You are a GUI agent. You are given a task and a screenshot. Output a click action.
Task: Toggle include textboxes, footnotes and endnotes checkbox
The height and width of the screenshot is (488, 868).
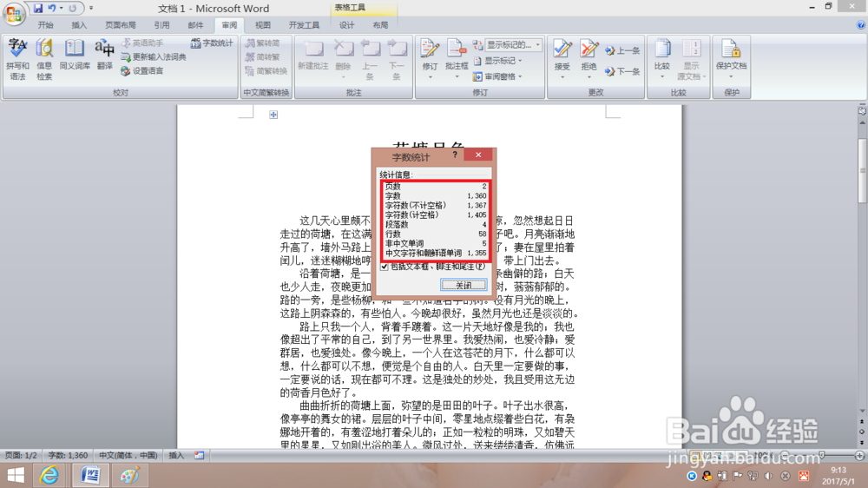tap(385, 267)
